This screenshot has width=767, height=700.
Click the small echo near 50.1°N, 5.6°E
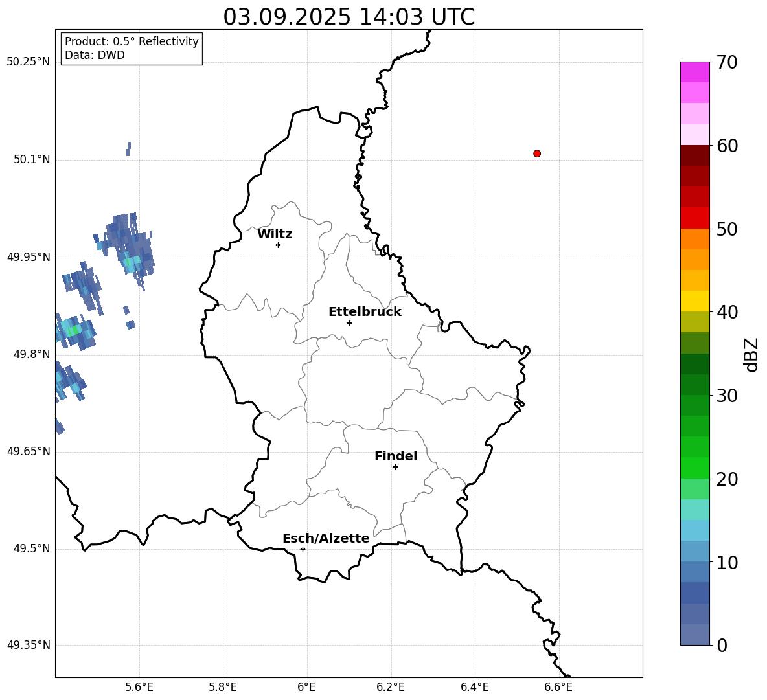pos(129,148)
